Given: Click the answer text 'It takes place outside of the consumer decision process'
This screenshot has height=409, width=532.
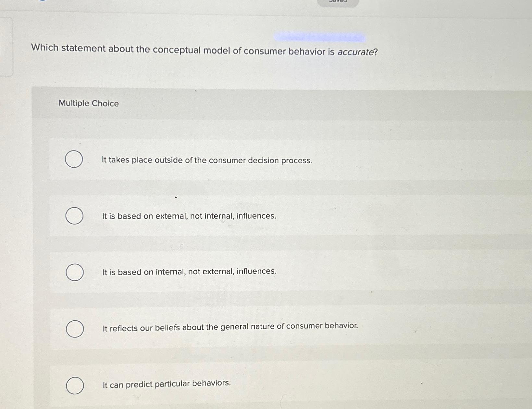Looking at the screenshot, I should (206, 160).
